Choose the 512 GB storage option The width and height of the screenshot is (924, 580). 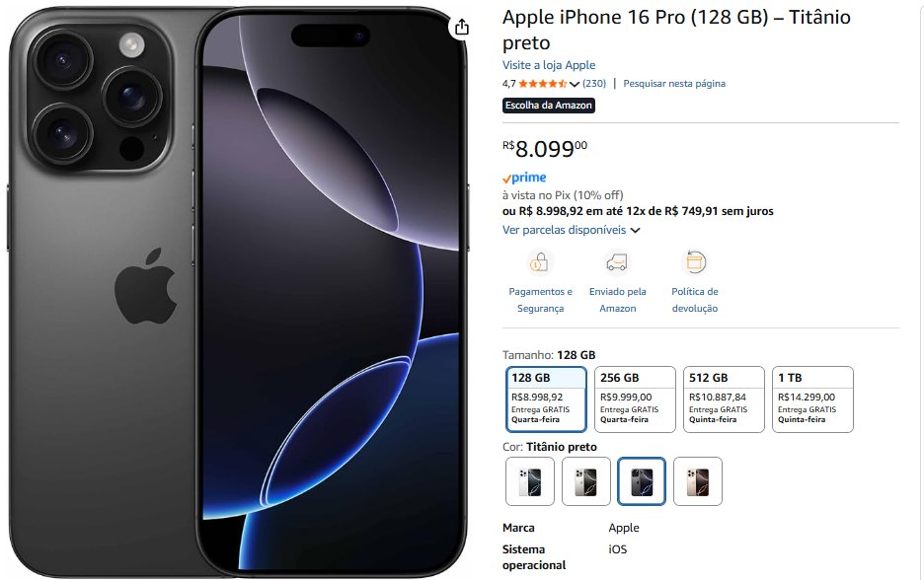[724, 399]
